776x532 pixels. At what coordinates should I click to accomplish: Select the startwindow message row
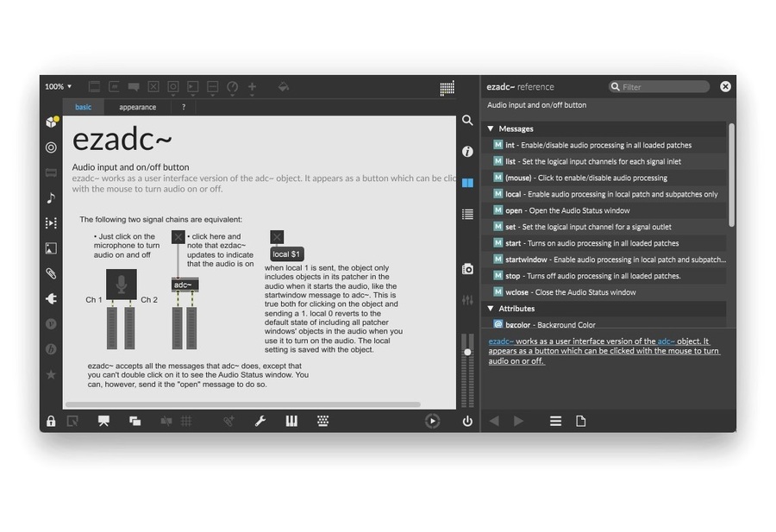pos(604,260)
